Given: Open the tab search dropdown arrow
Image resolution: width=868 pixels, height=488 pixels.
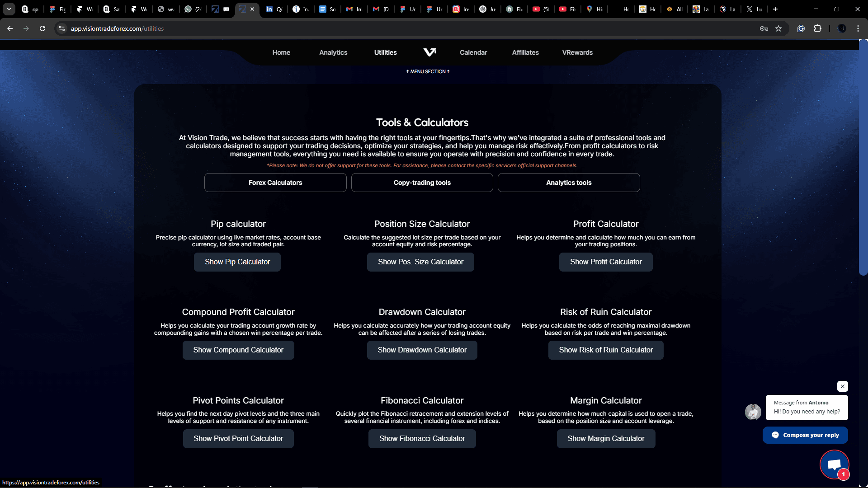Looking at the screenshot, I should point(9,9).
